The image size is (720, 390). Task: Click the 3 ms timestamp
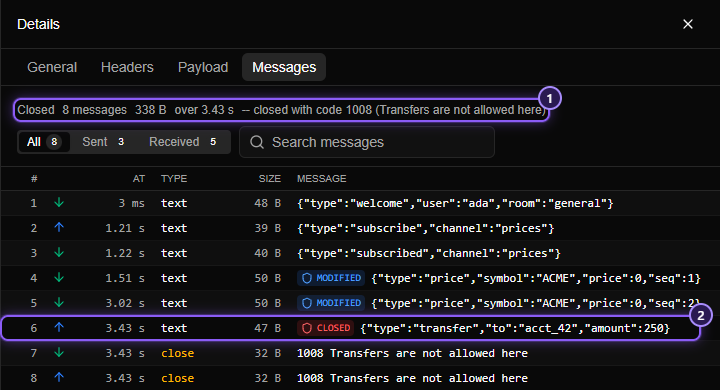131,203
